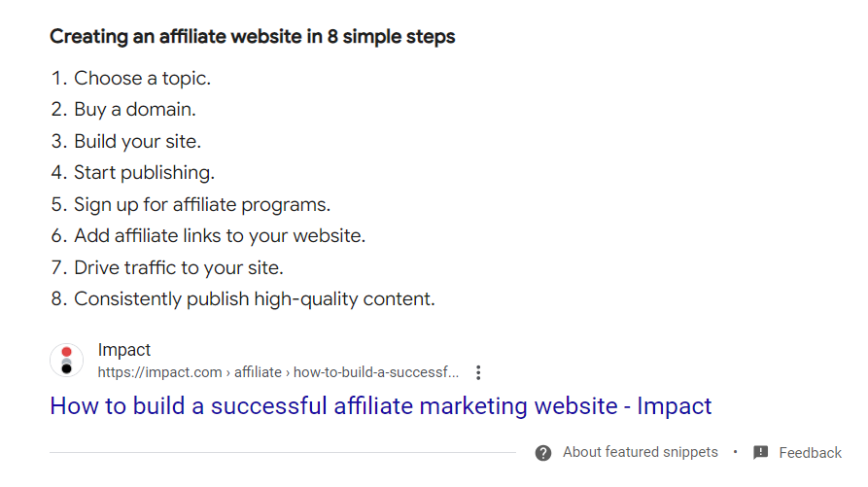
Task: Click 'Sign up for affiliate programs.' step
Action: click(202, 204)
